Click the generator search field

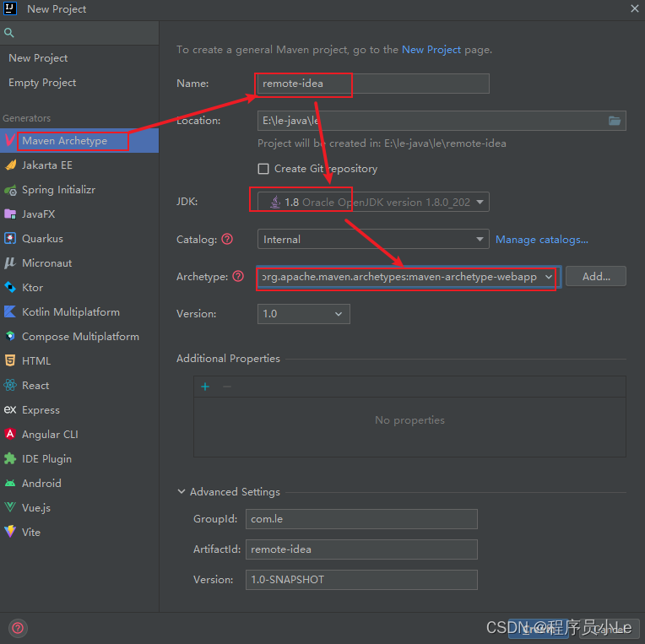coord(79,33)
